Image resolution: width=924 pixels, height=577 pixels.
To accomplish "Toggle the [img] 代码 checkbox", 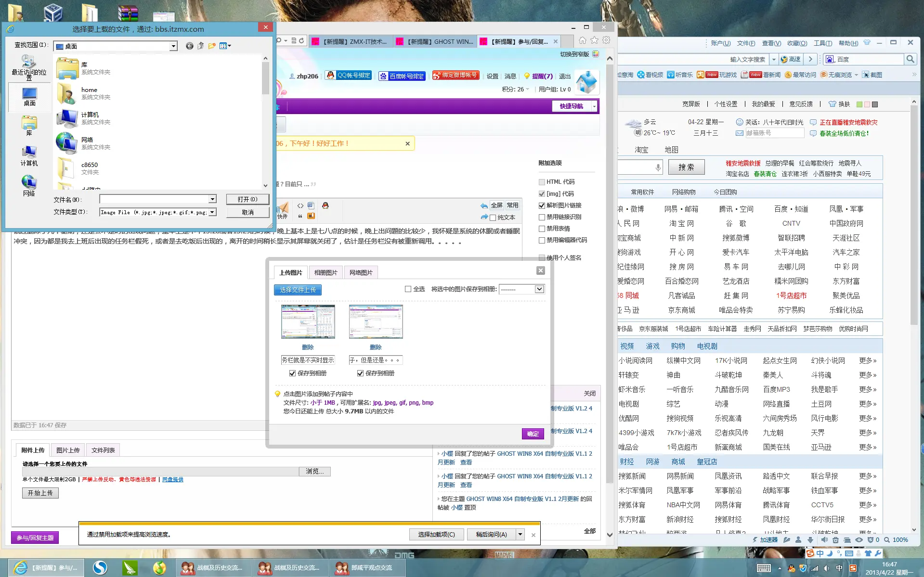I will pyautogui.click(x=542, y=193).
